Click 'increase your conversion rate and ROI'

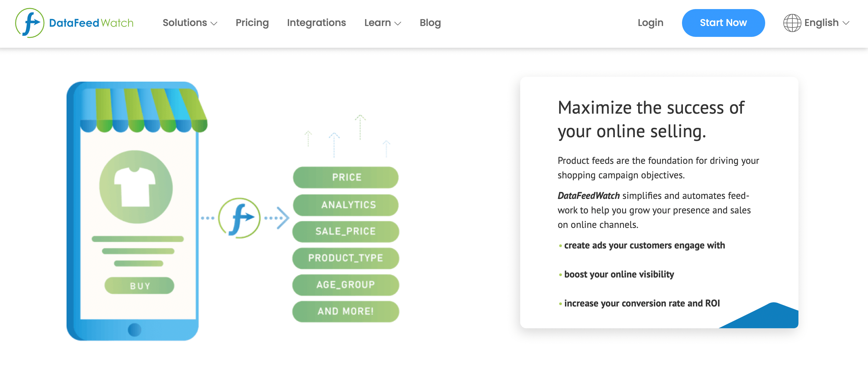pyautogui.click(x=642, y=303)
